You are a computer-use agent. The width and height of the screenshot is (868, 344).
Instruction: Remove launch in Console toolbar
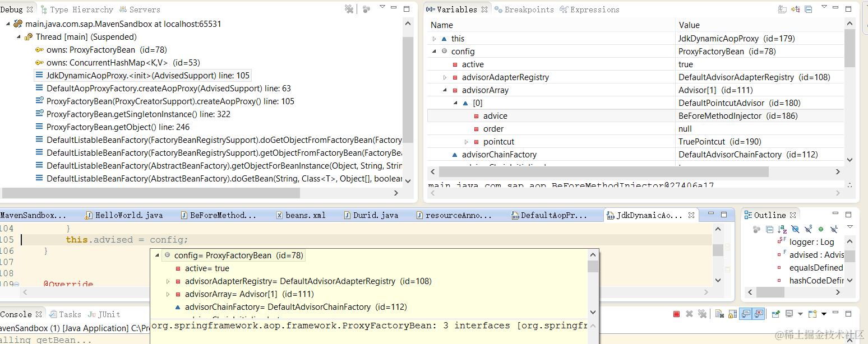click(x=690, y=314)
